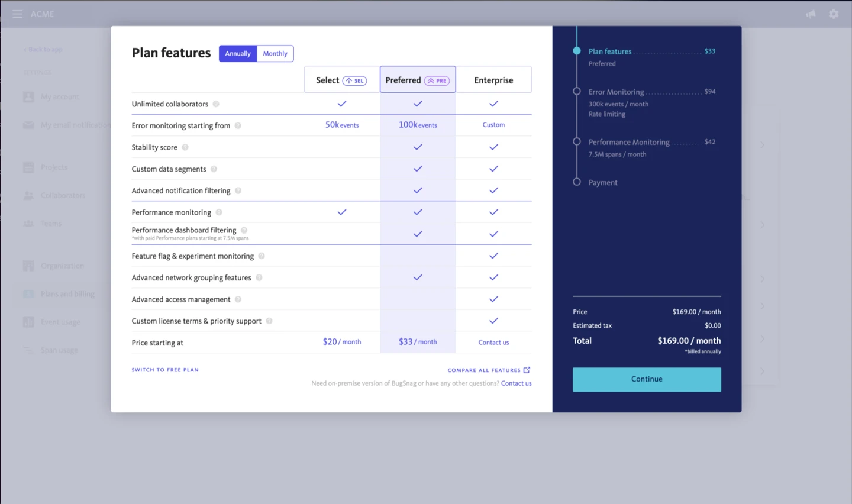The width and height of the screenshot is (852, 504).
Task: Click Contact us link in footer note
Action: pyautogui.click(x=516, y=383)
